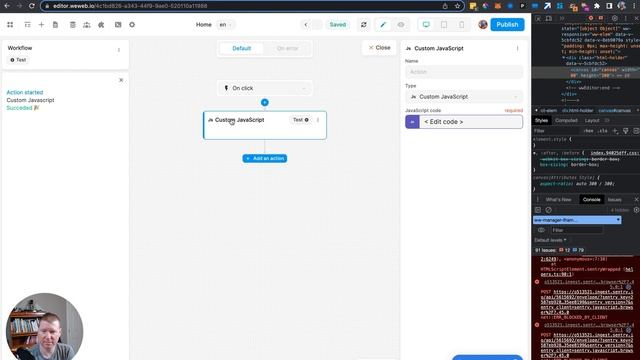Image resolution: width=640 pixels, height=360 pixels.
Task: Select mobile breakpoint icon
Action: click(x=462, y=25)
